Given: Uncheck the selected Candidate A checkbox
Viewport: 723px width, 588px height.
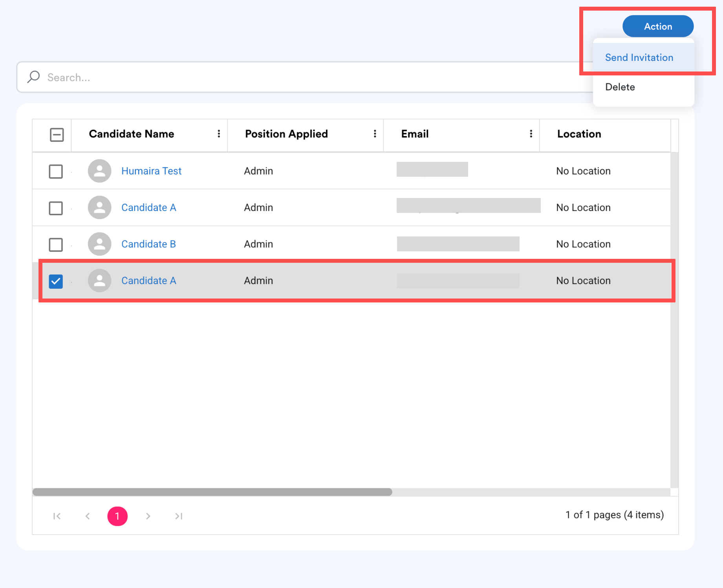Looking at the screenshot, I should point(56,281).
